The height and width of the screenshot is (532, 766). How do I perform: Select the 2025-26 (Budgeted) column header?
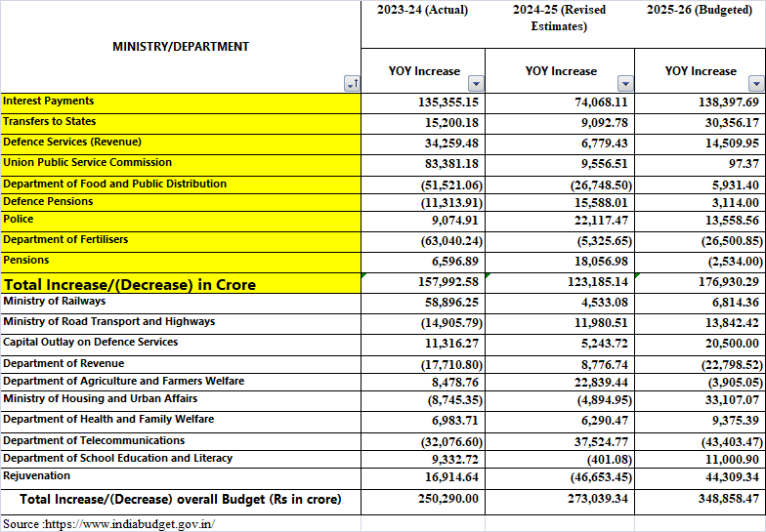point(700,11)
